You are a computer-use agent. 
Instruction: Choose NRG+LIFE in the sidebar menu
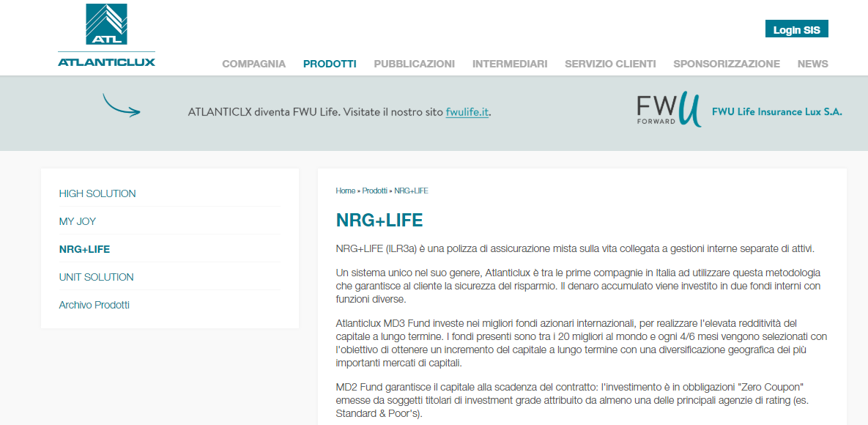click(x=84, y=249)
